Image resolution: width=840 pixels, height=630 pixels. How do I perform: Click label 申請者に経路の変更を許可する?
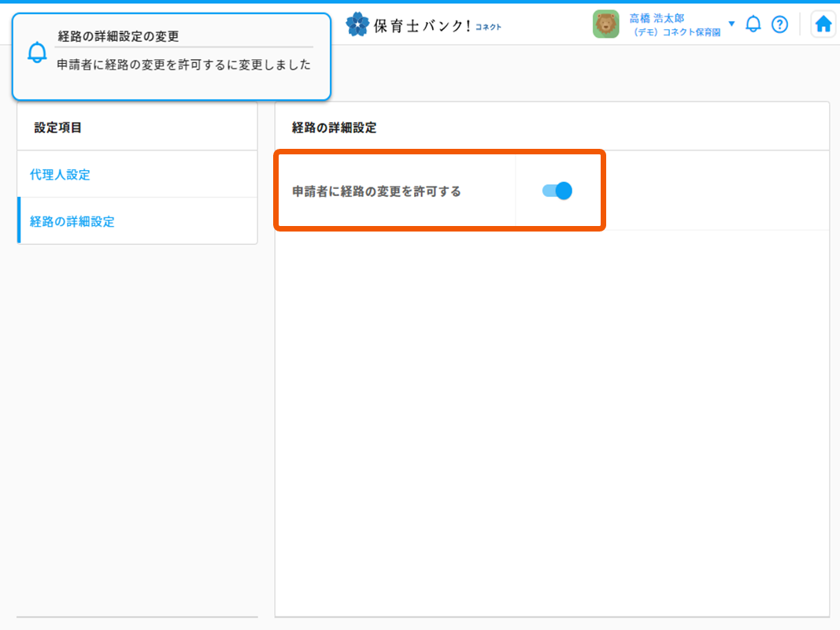click(x=376, y=191)
